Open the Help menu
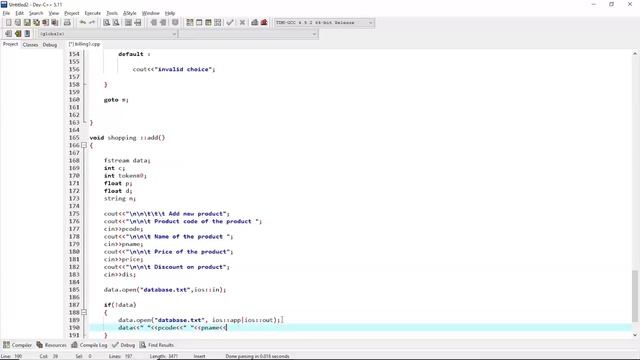This screenshot has height=360, width=640. coord(170,13)
